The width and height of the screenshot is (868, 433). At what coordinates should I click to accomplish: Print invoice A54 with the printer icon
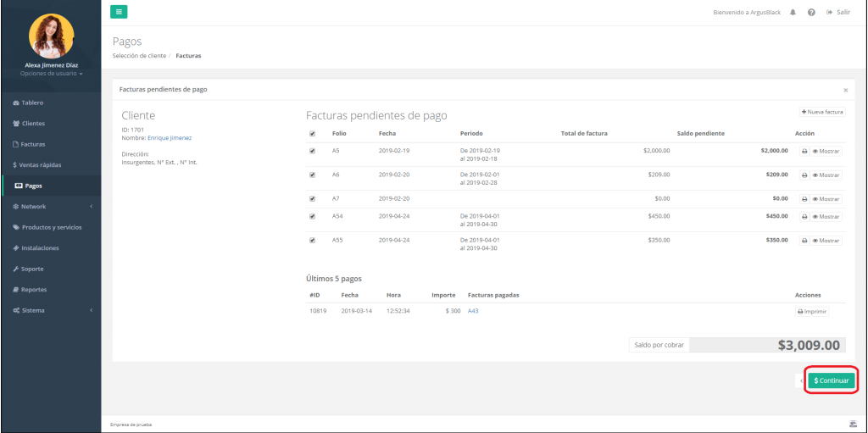point(804,217)
